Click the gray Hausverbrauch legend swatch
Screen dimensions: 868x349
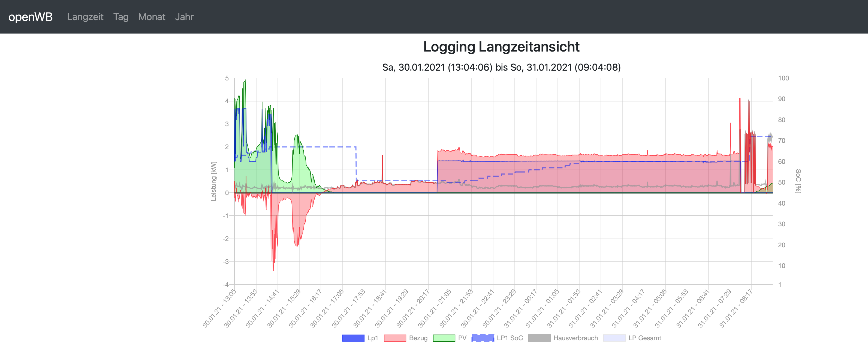coord(539,338)
